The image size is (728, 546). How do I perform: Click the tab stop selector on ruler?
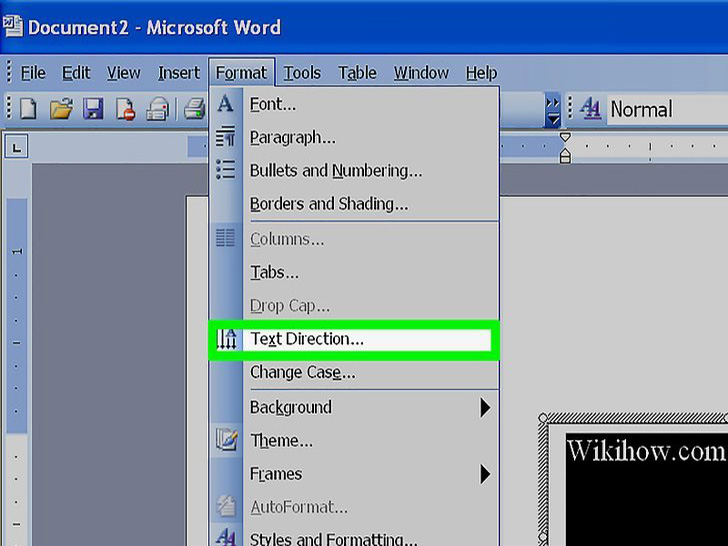click(x=17, y=147)
